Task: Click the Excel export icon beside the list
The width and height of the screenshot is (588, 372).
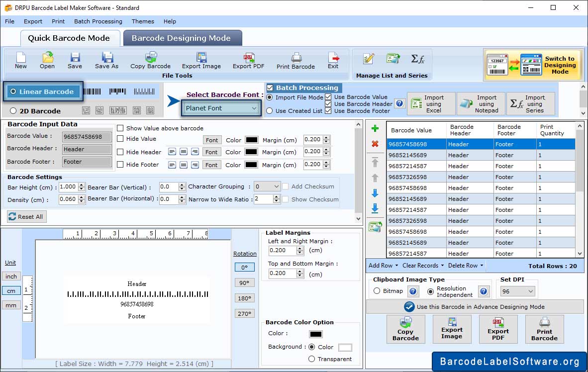Action: pyautogui.click(x=375, y=227)
